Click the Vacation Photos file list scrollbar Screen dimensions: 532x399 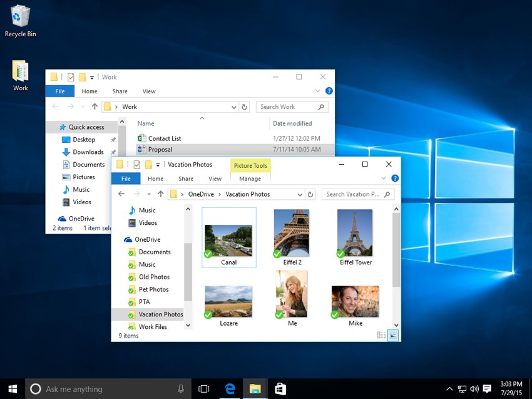(396, 267)
